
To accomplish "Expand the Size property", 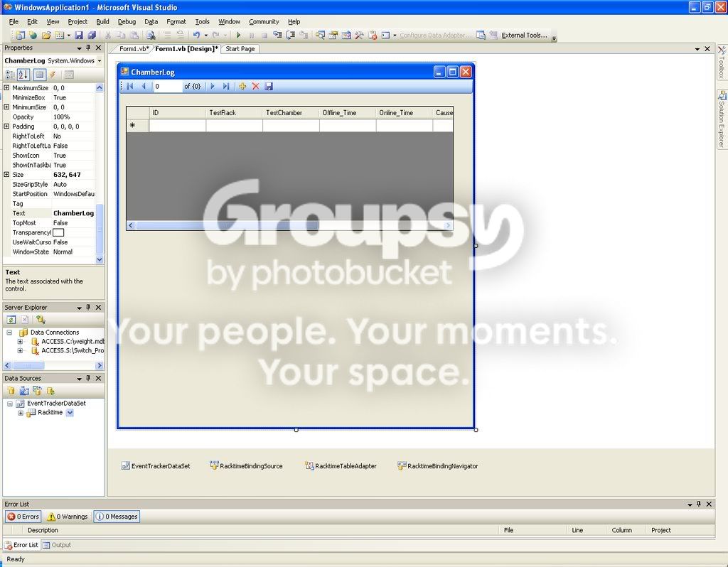I will [x=6, y=175].
